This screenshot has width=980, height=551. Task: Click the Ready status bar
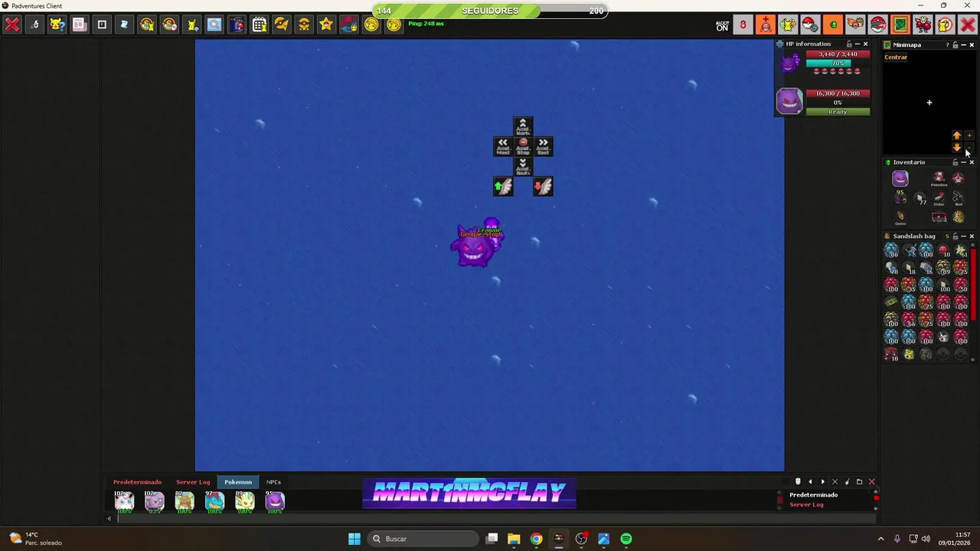[x=838, y=112]
